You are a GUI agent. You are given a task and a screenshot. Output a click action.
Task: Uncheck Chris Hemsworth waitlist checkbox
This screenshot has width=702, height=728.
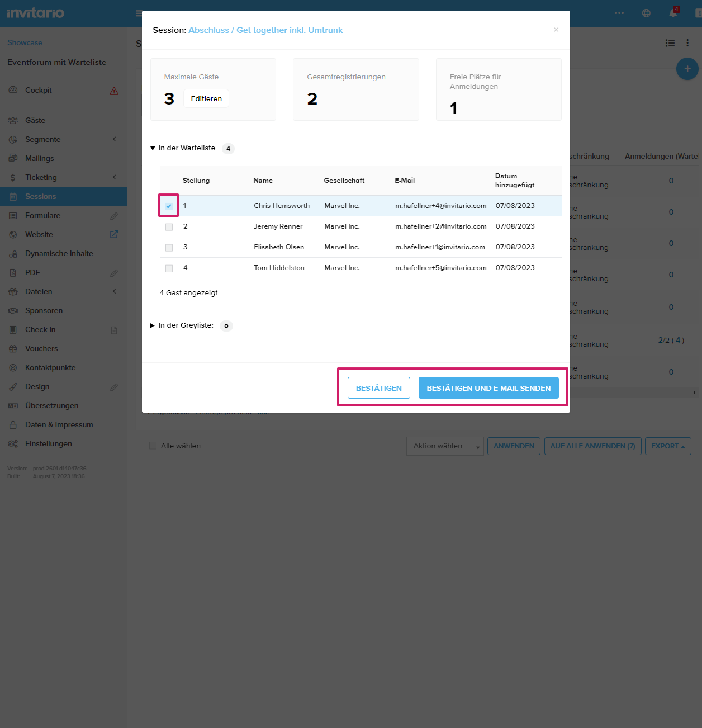tap(169, 206)
